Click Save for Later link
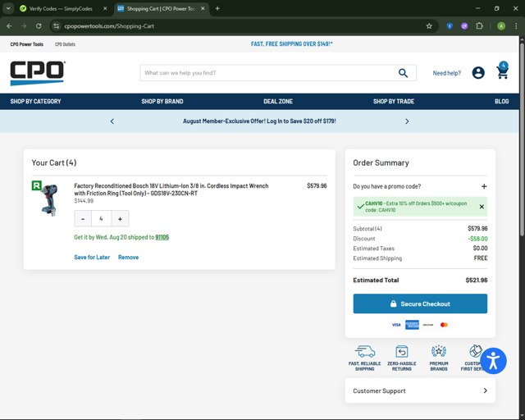The image size is (525, 420). pyautogui.click(x=92, y=258)
